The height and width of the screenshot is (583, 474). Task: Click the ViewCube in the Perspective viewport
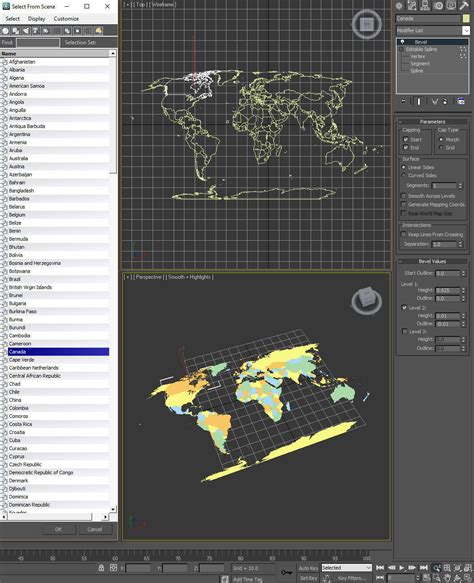(367, 300)
